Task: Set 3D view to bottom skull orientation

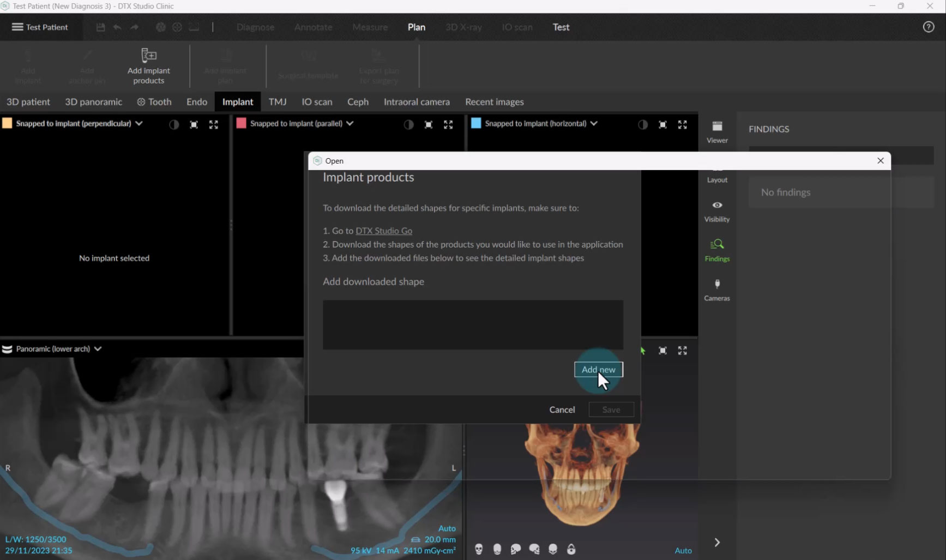Action: (571, 549)
